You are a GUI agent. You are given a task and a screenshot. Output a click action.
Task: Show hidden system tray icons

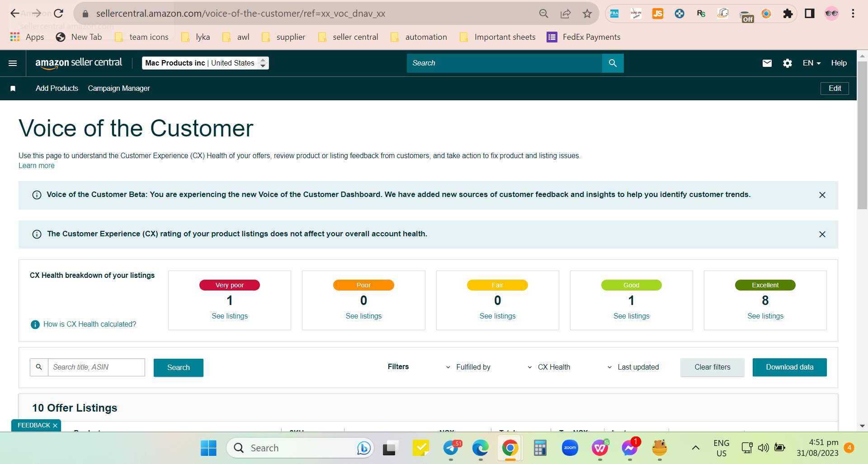[696, 448]
